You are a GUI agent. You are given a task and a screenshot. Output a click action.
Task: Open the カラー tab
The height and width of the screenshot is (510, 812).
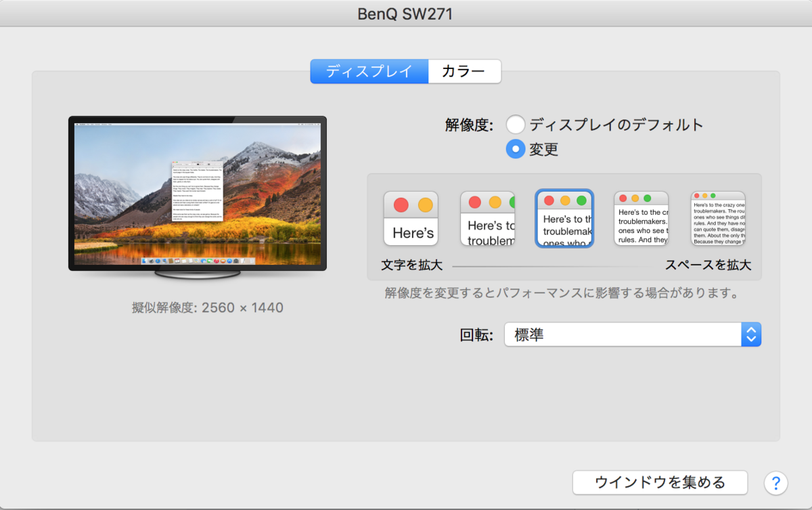(x=464, y=71)
